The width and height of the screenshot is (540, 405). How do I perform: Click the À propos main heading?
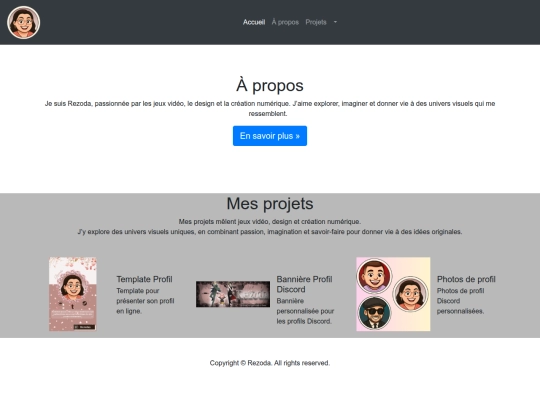tap(270, 85)
